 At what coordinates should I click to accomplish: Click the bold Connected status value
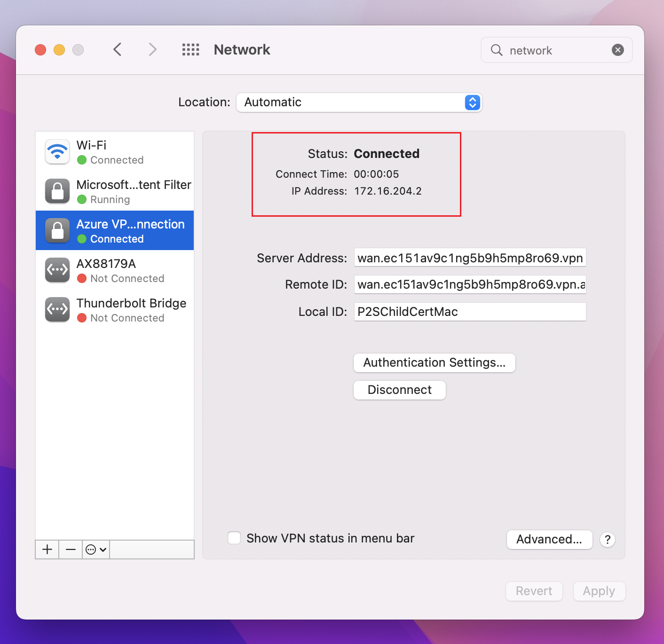[387, 154]
